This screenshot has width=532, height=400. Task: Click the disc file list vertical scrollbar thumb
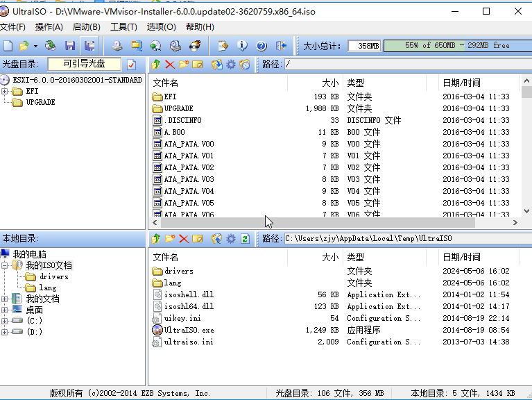(526, 92)
